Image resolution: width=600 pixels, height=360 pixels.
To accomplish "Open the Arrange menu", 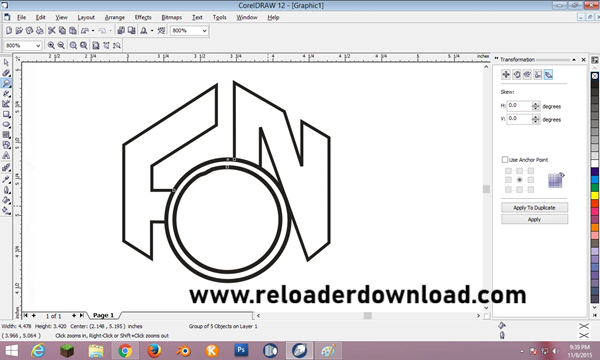I will [115, 18].
